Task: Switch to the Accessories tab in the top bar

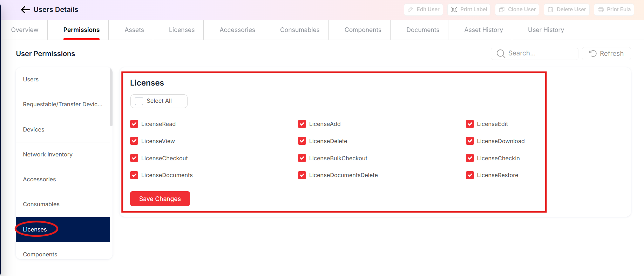Action: coord(237,30)
